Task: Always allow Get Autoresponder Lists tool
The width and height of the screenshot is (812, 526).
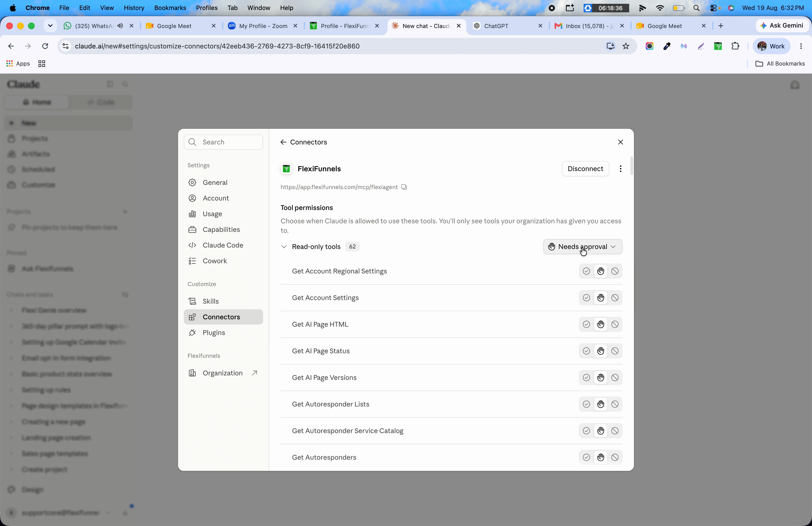Action: pyautogui.click(x=586, y=404)
